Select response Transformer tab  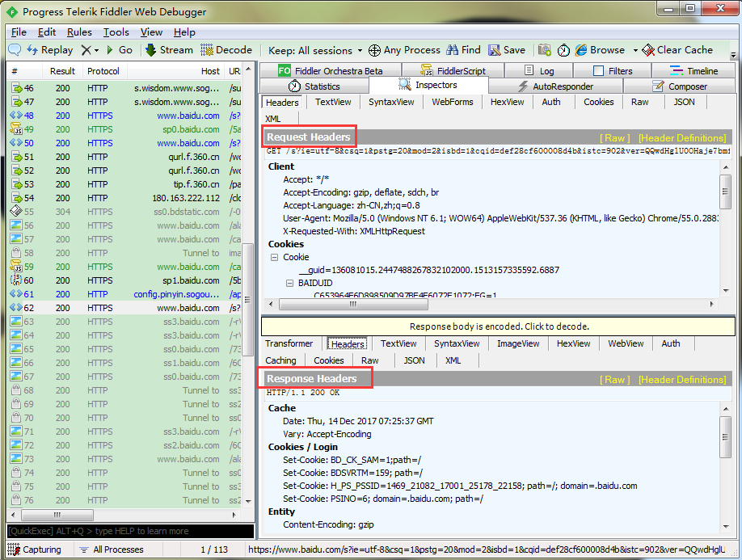pos(289,344)
